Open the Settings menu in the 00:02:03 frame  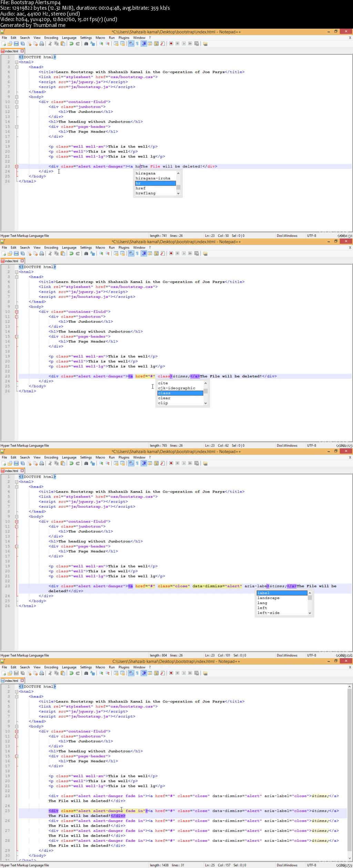86,247
